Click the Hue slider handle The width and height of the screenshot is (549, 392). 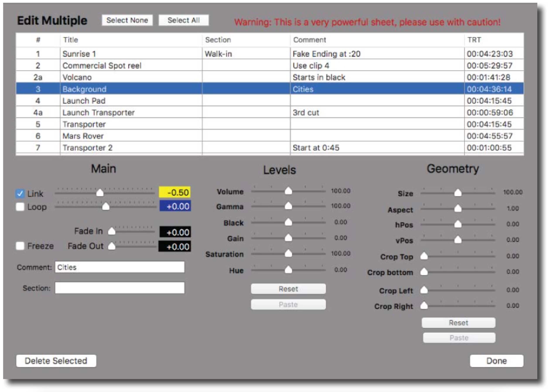pos(288,269)
